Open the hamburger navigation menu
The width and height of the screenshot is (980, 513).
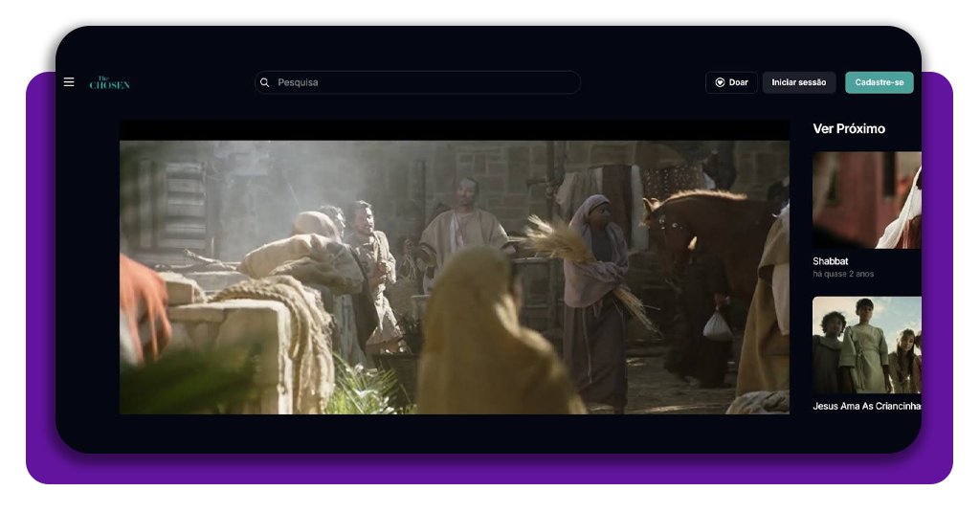pos(69,82)
